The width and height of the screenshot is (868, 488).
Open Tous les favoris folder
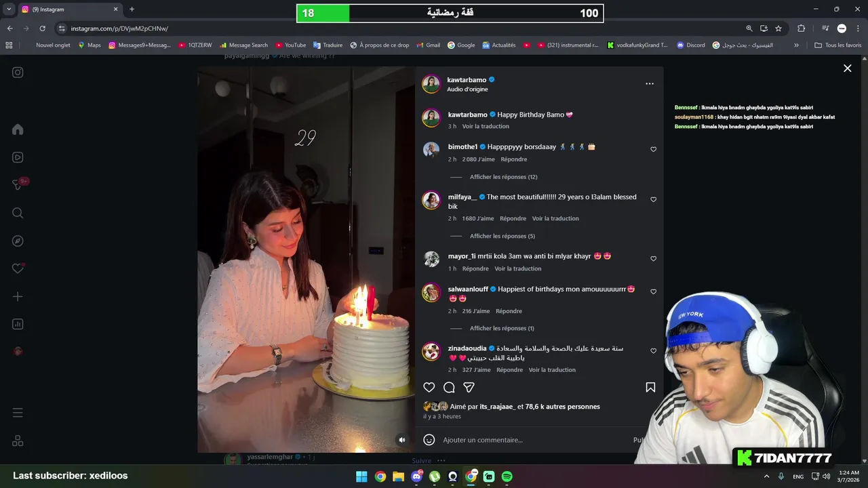click(x=837, y=45)
